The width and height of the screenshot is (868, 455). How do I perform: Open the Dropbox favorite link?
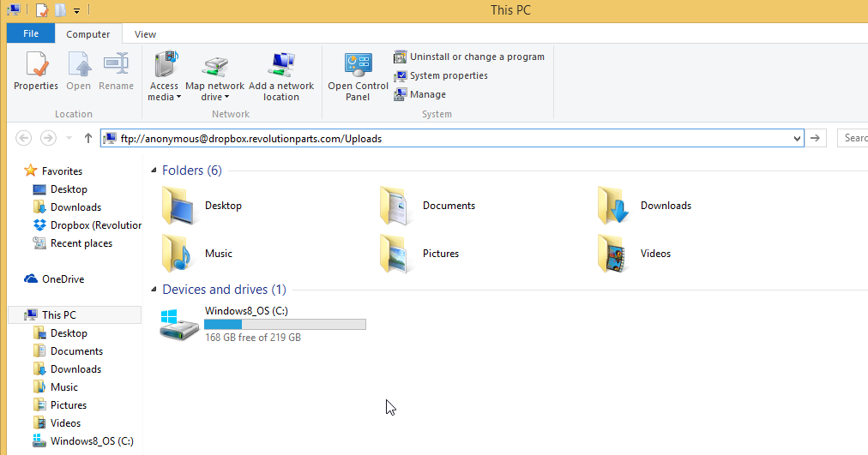coord(87,225)
